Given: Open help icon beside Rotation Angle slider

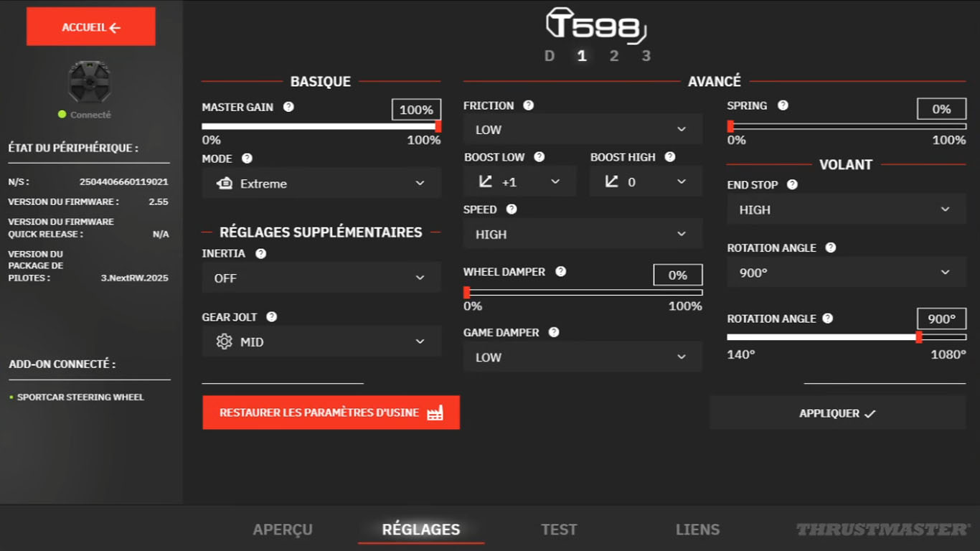Looking at the screenshot, I should (827, 319).
